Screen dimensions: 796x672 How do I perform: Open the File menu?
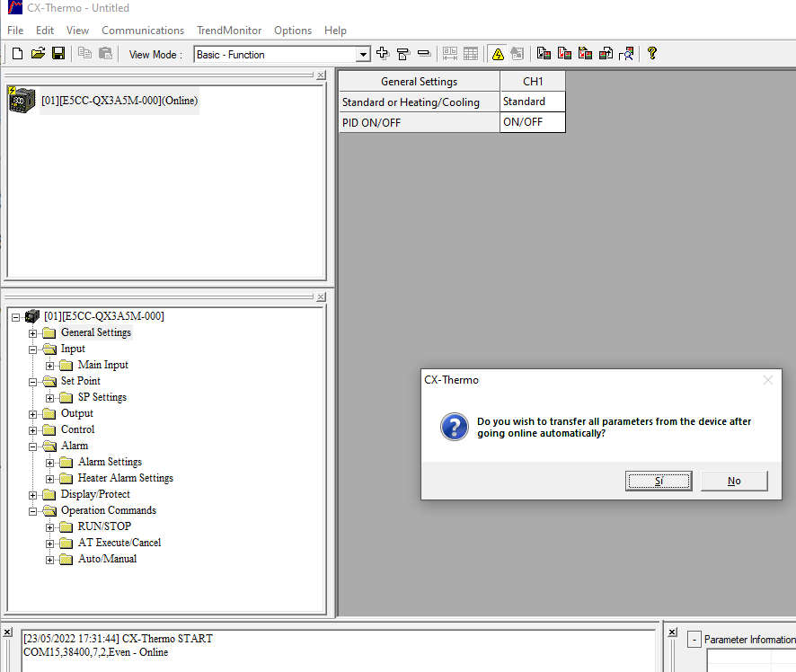click(15, 31)
